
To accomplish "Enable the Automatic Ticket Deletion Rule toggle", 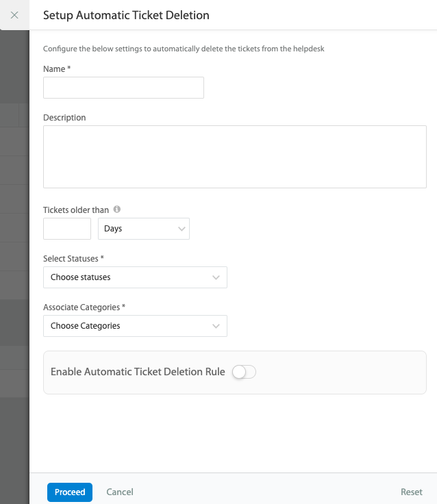I will (x=244, y=372).
